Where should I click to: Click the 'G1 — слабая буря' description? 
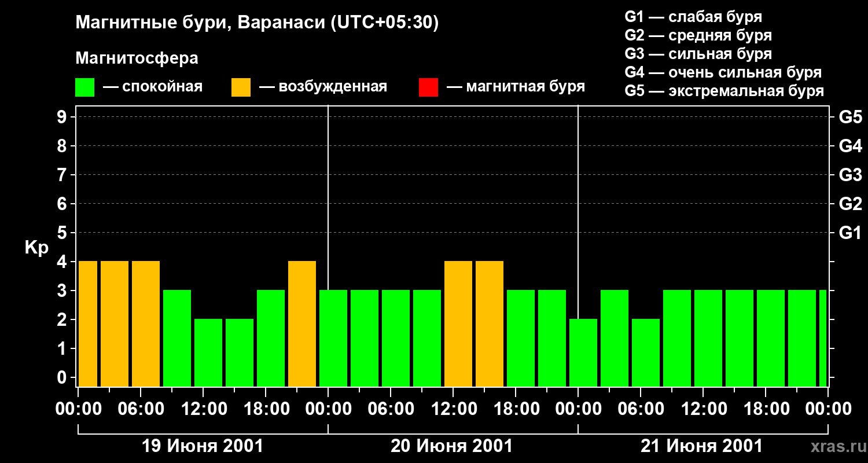pyautogui.click(x=693, y=16)
